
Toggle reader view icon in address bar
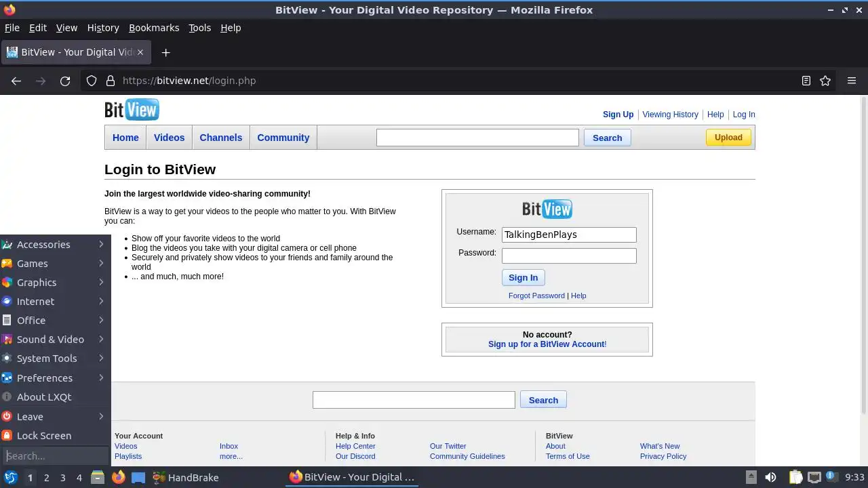click(806, 81)
